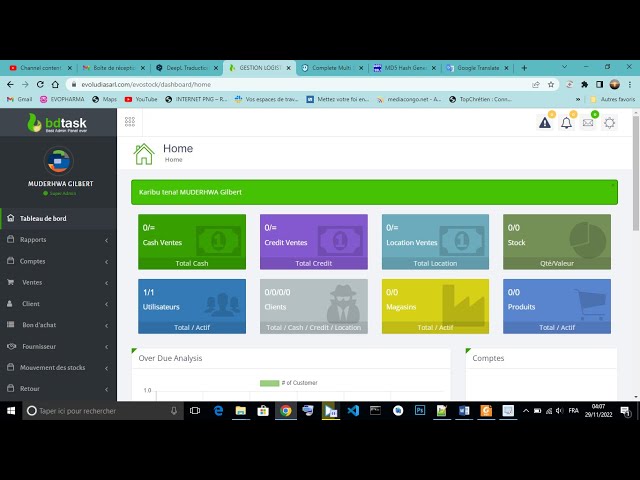Expand the Fournisseur chevron arrow
The image size is (640, 480).
click(107, 347)
